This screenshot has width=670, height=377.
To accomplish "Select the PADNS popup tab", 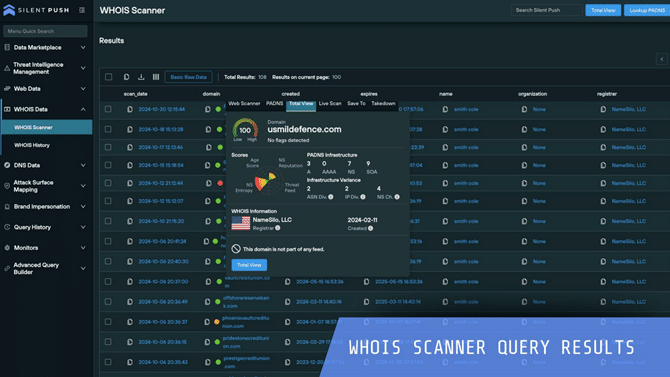I will pyautogui.click(x=274, y=104).
